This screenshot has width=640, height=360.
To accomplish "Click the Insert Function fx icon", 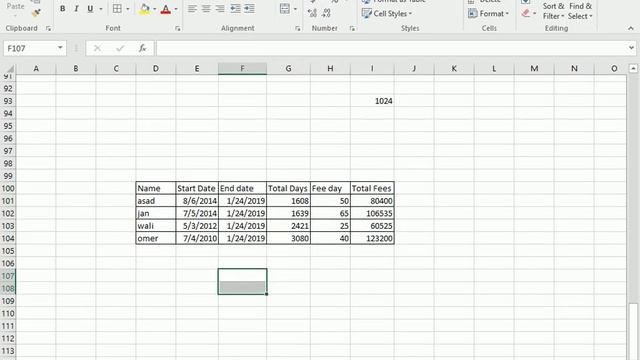I will coord(142,48).
